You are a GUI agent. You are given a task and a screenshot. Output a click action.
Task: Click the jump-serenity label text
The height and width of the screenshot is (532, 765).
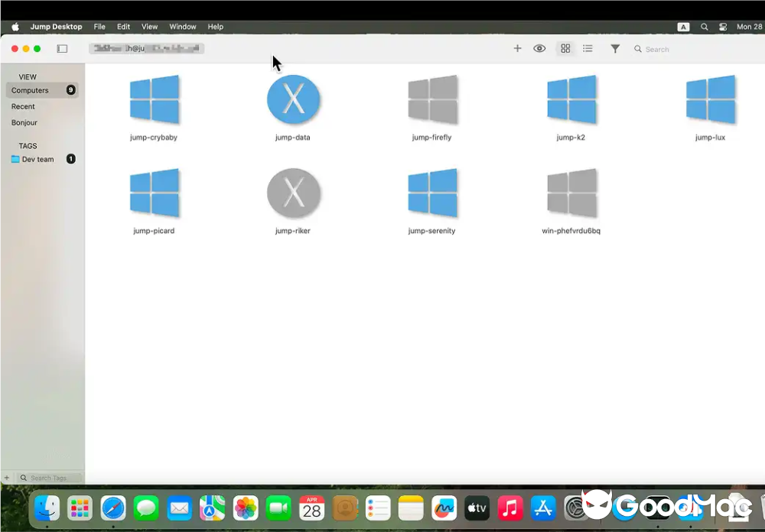coord(431,231)
